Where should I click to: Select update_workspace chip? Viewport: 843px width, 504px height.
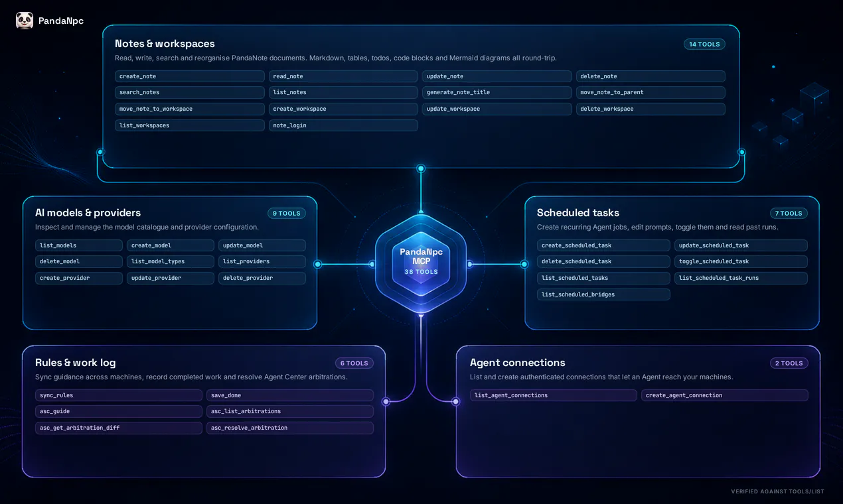click(497, 109)
